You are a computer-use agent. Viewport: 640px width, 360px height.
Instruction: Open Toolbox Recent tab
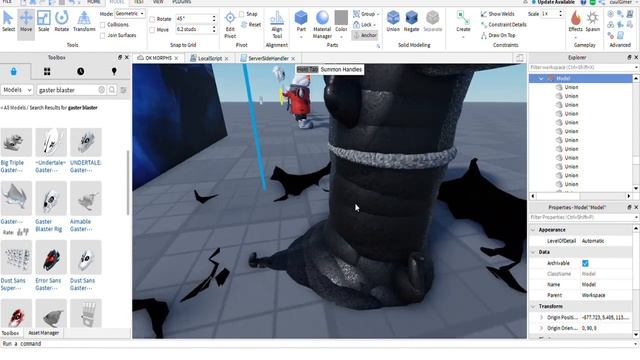(80, 72)
